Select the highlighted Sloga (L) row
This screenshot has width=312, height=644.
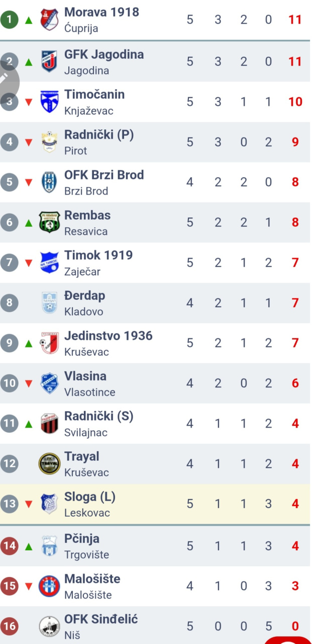coord(155,504)
